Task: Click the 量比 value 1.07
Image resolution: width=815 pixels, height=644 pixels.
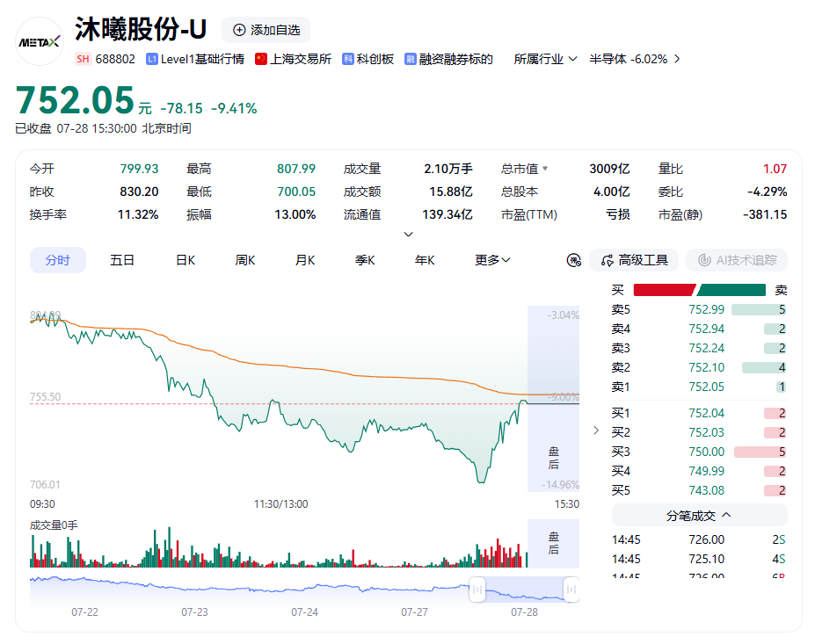Action: [x=775, y=169]
